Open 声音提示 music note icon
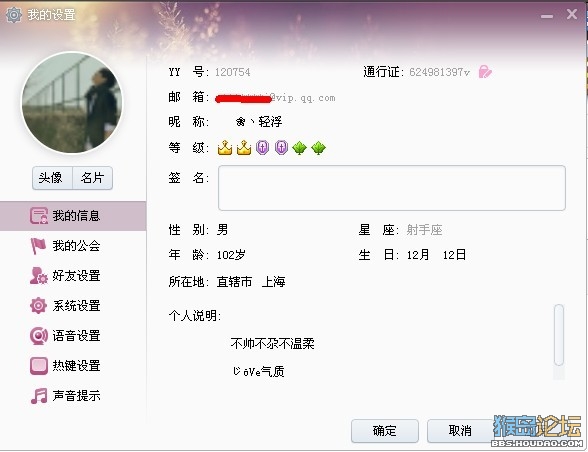This screenshot has width=588, height=452. (39, 395)
